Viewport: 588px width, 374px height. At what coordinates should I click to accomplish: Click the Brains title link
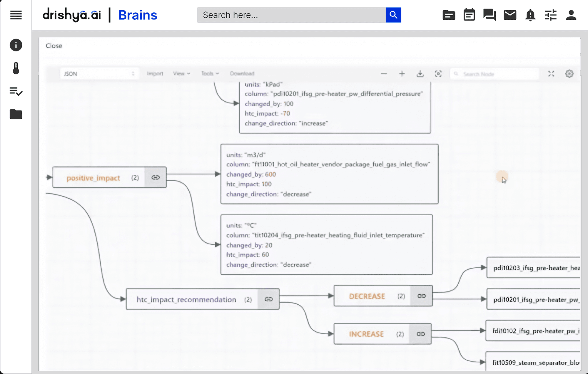138,15
